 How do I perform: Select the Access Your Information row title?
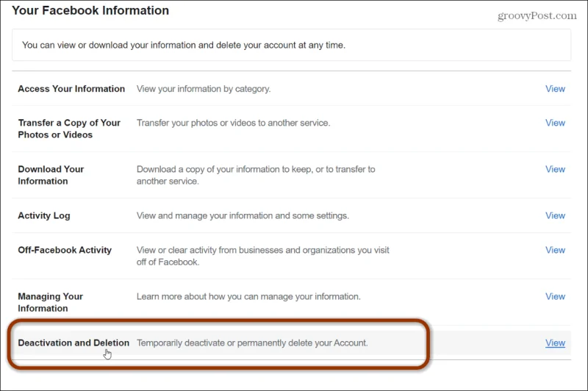pos(71,89)
